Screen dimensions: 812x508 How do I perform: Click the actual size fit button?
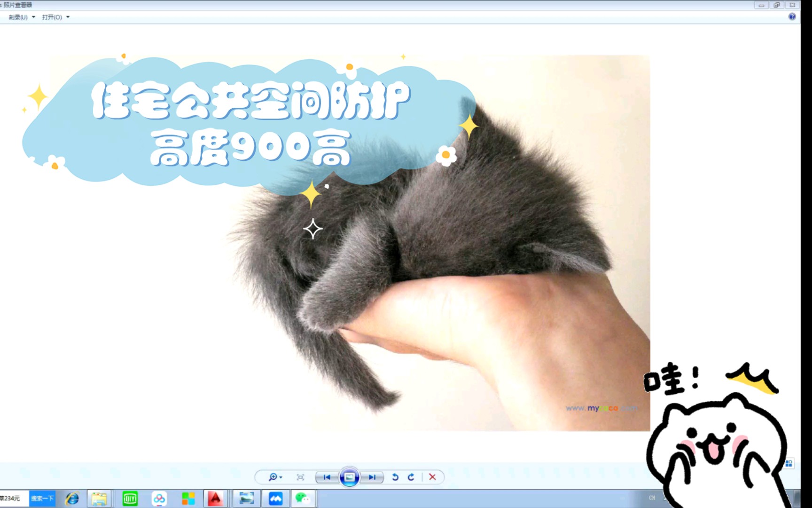click(300, 477)
